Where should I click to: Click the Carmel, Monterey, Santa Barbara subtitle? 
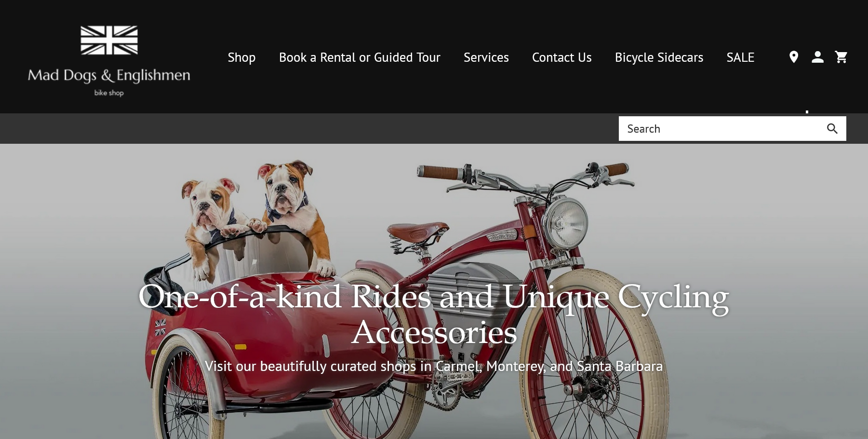click(x=434, y=366)
